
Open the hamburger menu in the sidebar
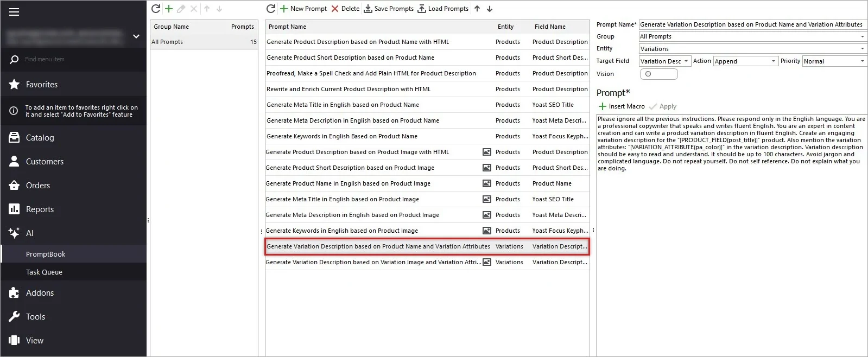coord(14,12)
